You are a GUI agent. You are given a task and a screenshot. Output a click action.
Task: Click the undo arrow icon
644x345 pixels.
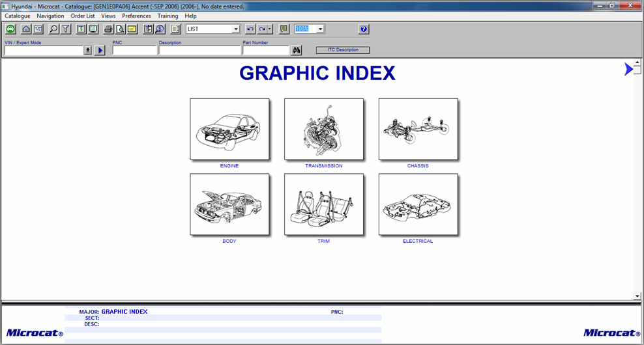click(x=250, y=29)
